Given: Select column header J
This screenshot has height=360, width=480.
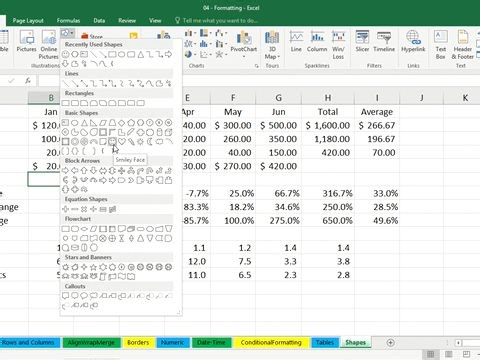Looking at the screenshot, I should click(422, 98).
